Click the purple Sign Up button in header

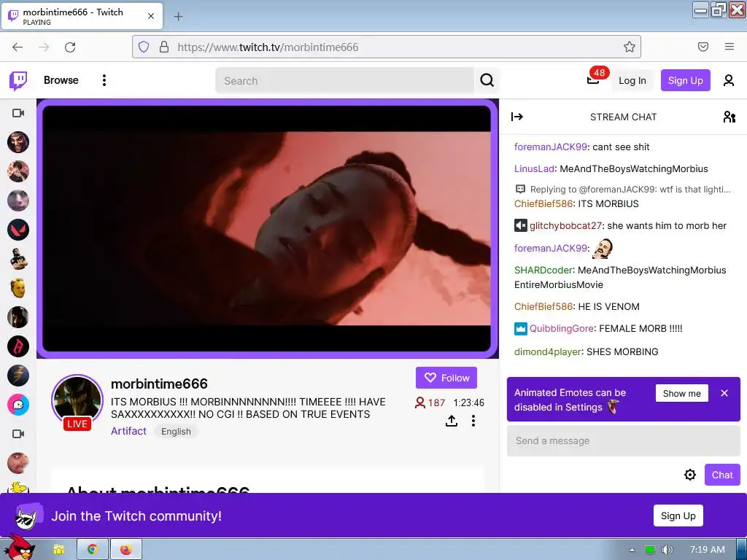tap(685, 80)
